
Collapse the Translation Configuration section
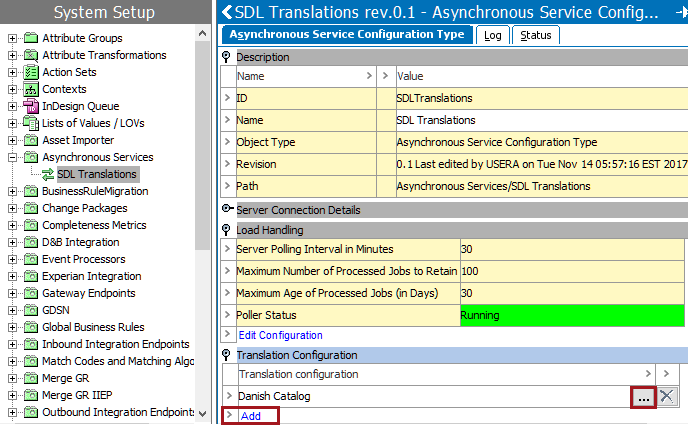(227, 355)
